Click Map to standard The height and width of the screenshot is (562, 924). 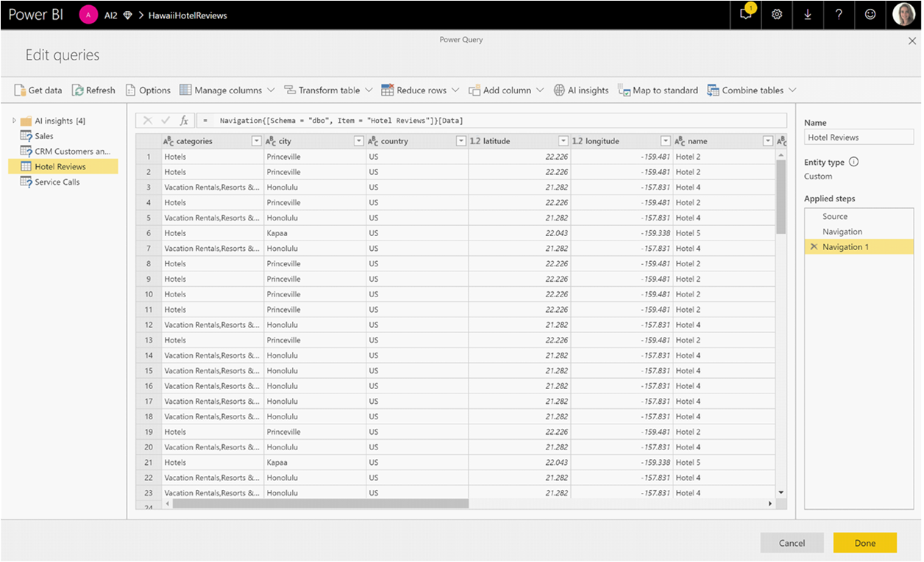658,90
